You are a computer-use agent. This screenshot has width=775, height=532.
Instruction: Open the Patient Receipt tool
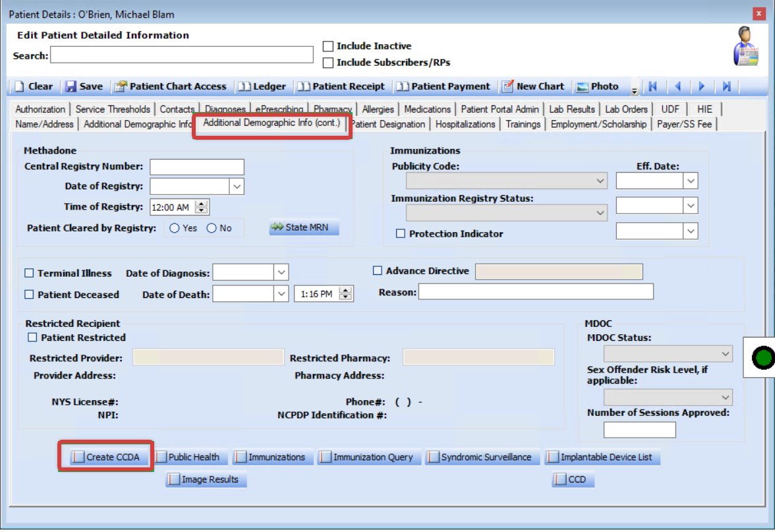pyautogui.click(x=342, y=86)
